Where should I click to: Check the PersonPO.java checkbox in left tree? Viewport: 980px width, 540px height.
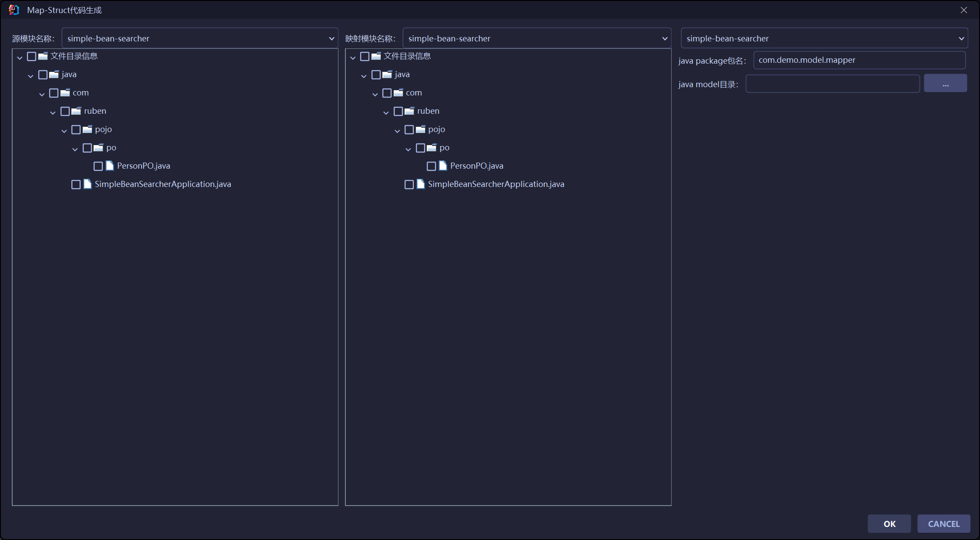98,166
